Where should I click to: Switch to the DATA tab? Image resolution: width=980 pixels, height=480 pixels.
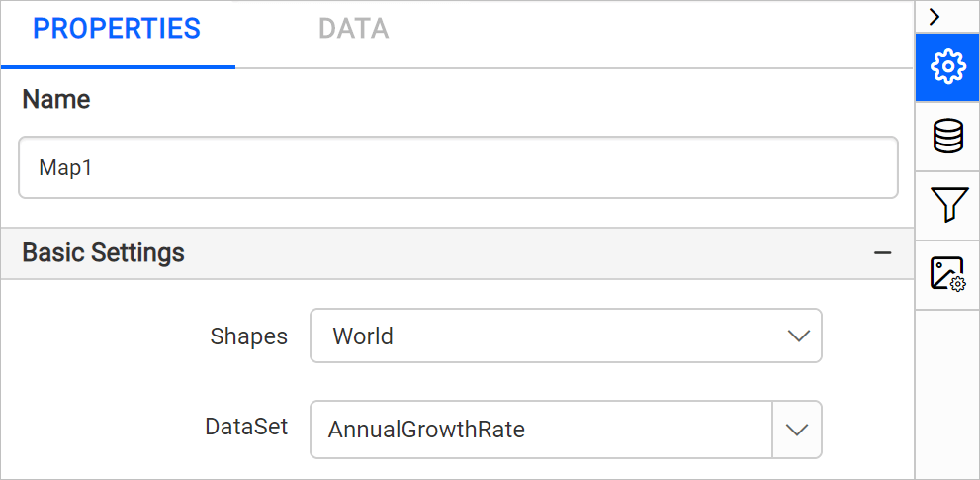pyautogui.click(x=353, y=29)
